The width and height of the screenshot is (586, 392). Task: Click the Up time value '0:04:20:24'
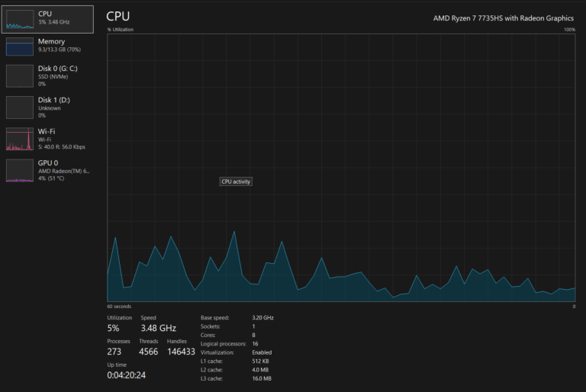click(x=127, y=375)
